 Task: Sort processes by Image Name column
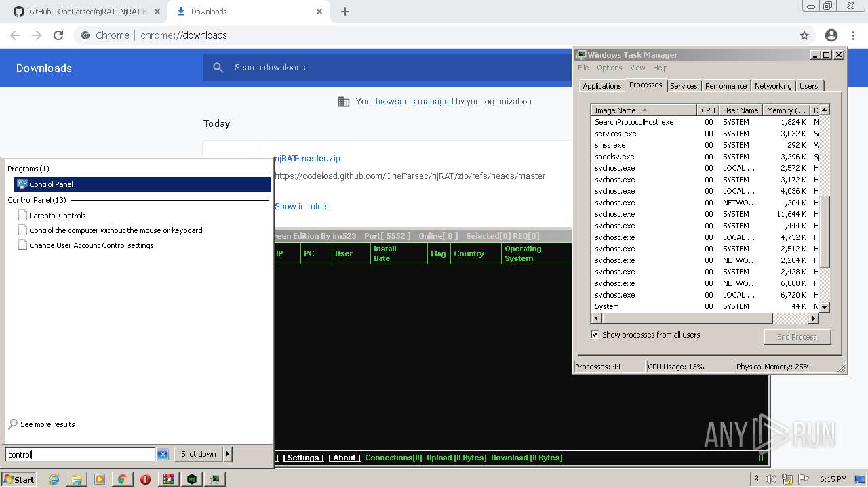pyautogui.click(x=644, y=110)
